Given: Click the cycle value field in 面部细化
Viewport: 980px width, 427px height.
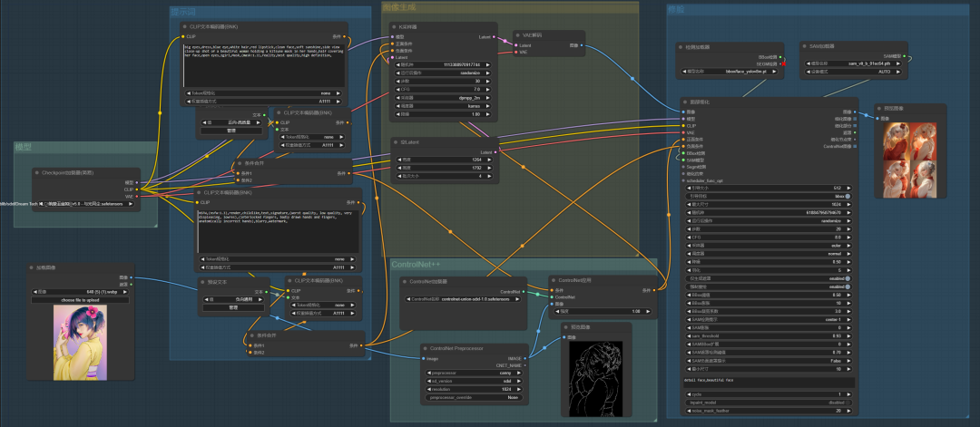Looking at the screenshot, I should (769, 394).
